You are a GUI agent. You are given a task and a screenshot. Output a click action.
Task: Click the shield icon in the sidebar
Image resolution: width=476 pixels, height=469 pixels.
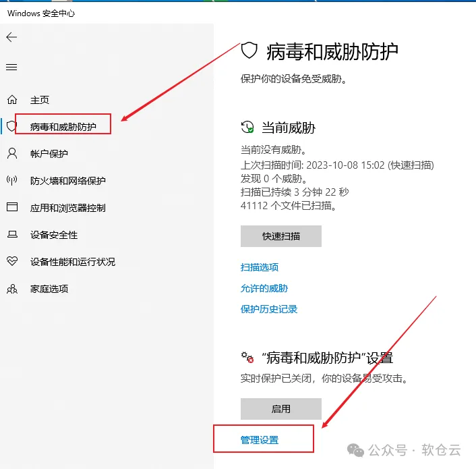[11, 126]
